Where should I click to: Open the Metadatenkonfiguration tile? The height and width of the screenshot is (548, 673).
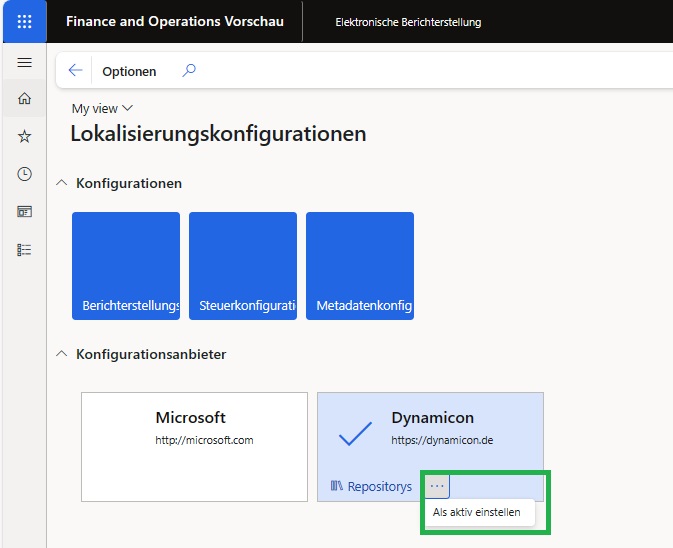pos(360,266)
